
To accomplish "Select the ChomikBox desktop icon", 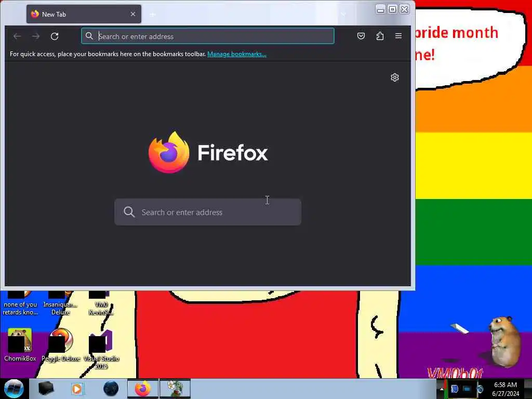I will (20, 345).
